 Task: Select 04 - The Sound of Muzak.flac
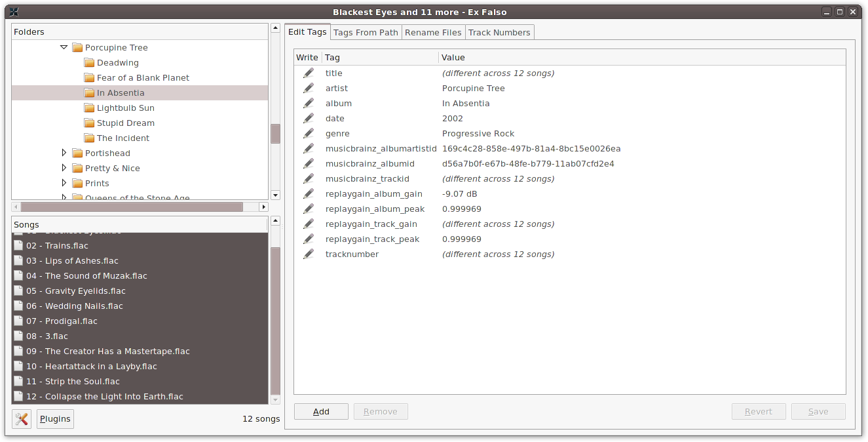tap(140, 275)
